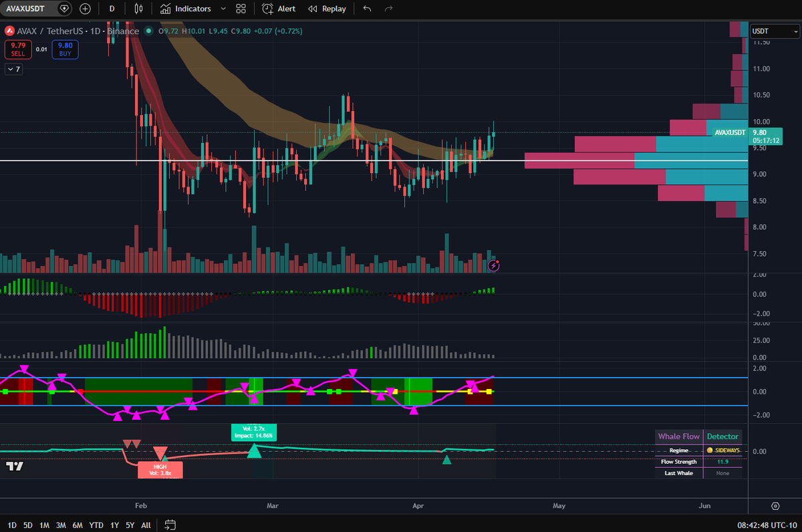
Task: Expand the collapsed indicator legend showing 7
Action: [x=13, y=69]
